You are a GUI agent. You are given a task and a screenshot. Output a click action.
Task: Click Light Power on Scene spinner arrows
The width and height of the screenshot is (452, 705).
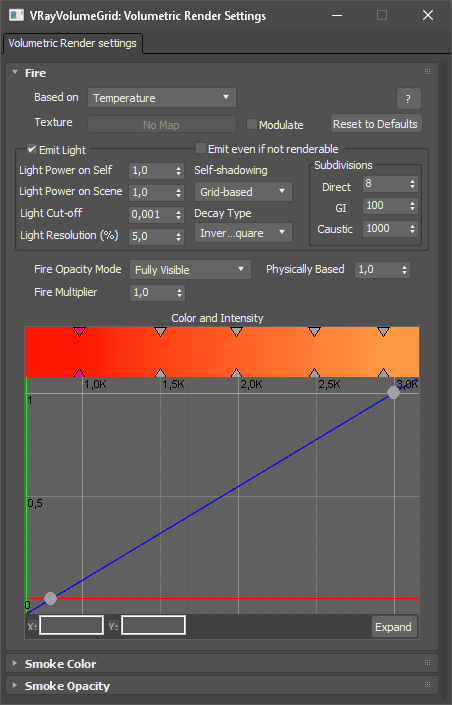coord(179,192)
